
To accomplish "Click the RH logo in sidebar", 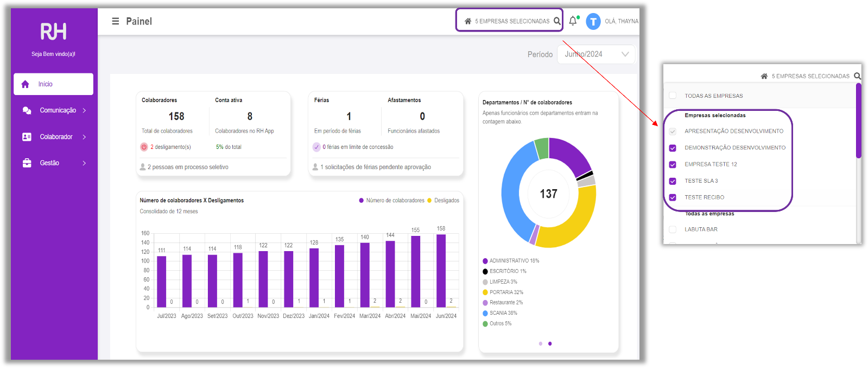I will click(53, 32).
